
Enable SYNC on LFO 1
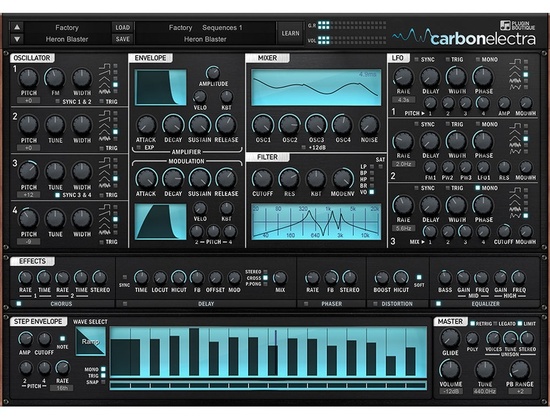(x=416, y=60)
